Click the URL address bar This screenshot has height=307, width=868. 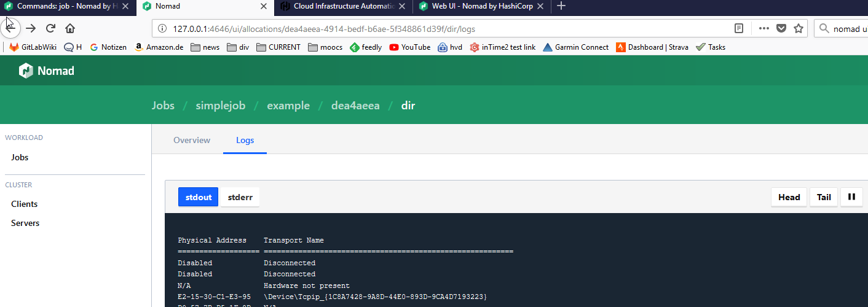coord(430,29)
